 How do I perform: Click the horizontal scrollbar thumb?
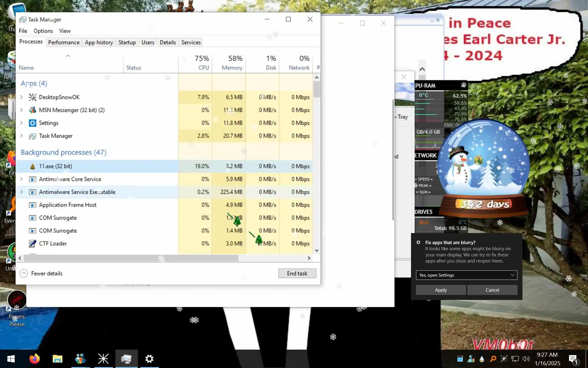tap(131, 258)
